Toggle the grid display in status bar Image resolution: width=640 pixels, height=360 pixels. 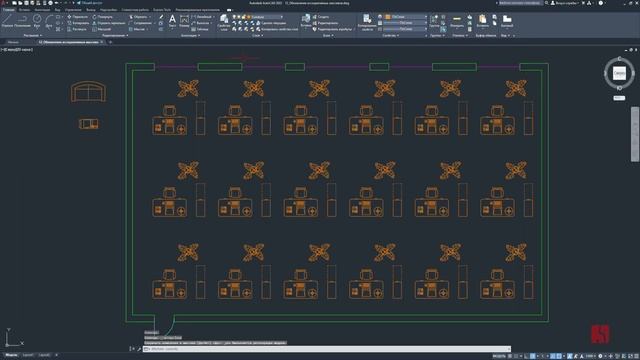point(510,356)
